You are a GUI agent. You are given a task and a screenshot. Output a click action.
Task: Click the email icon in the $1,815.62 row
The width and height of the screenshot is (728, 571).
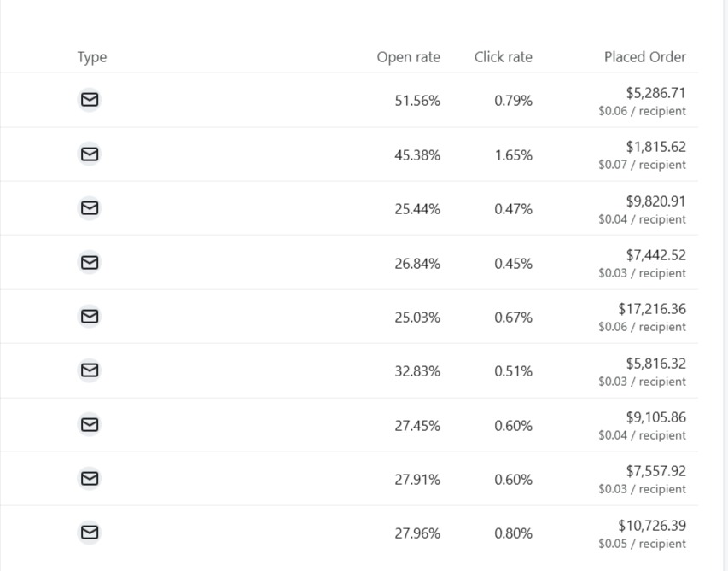click(90, 154)
